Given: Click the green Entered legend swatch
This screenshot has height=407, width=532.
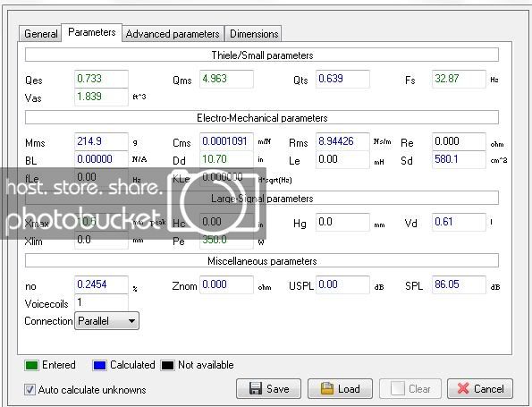Looking at the screenshot, I should coord(31,365).
